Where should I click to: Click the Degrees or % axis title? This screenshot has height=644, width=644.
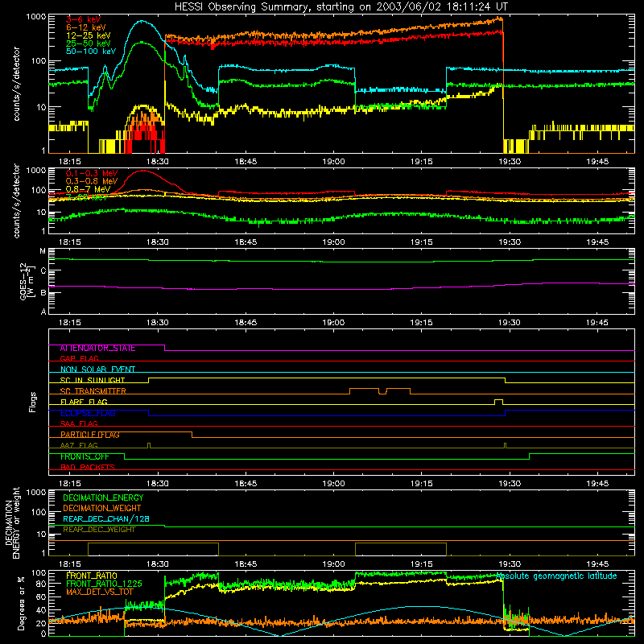[22, 603]
